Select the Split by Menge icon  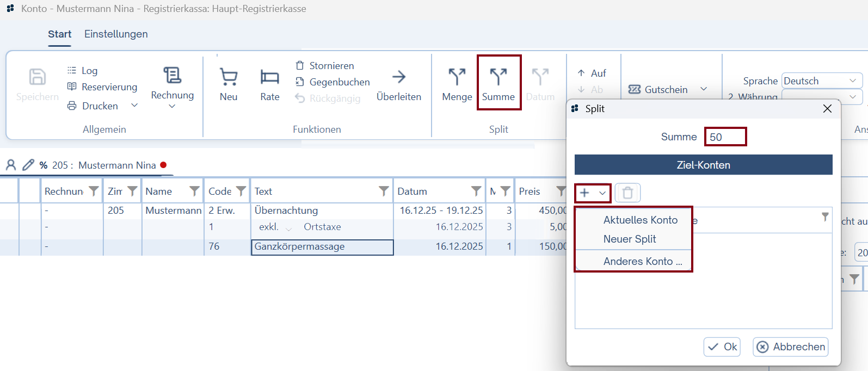click(457, 78)
